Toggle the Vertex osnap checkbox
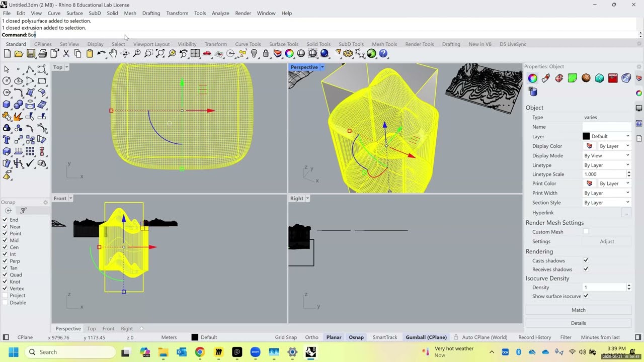This screenshot has height=362, width=644. coord(5,289)
